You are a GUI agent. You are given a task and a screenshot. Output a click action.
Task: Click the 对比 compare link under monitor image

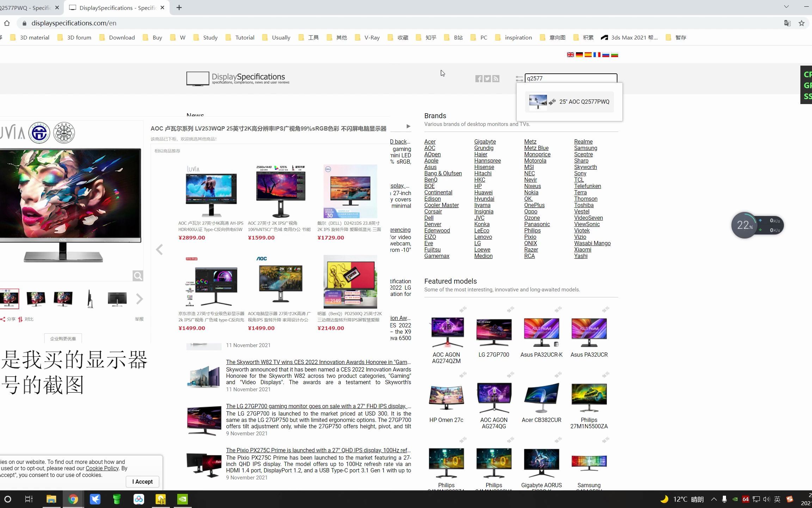click(x=26, y=319)
